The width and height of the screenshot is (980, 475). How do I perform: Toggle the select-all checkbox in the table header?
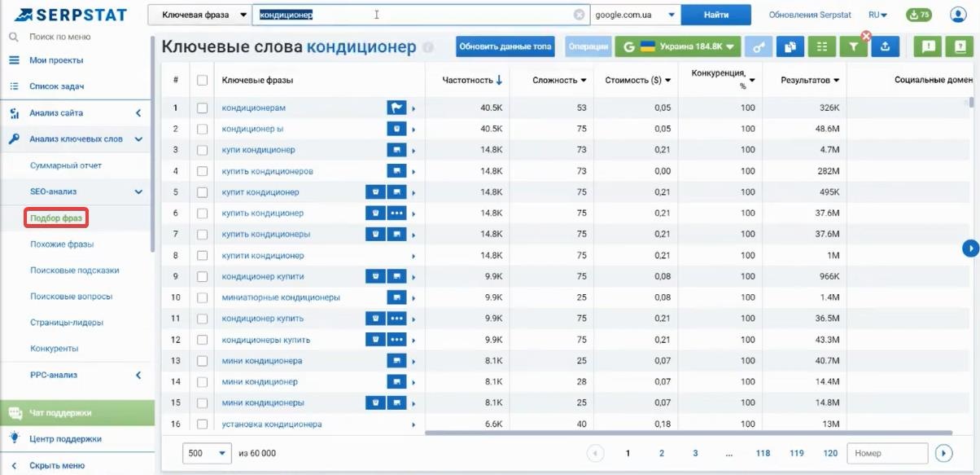(x=202, y=81)
